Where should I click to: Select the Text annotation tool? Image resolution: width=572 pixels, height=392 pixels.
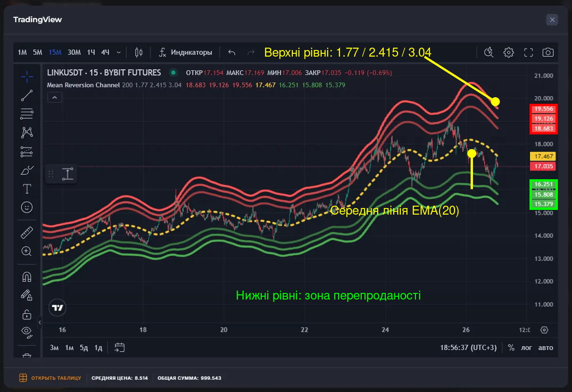pyautogui.click(x=27, y=189)
